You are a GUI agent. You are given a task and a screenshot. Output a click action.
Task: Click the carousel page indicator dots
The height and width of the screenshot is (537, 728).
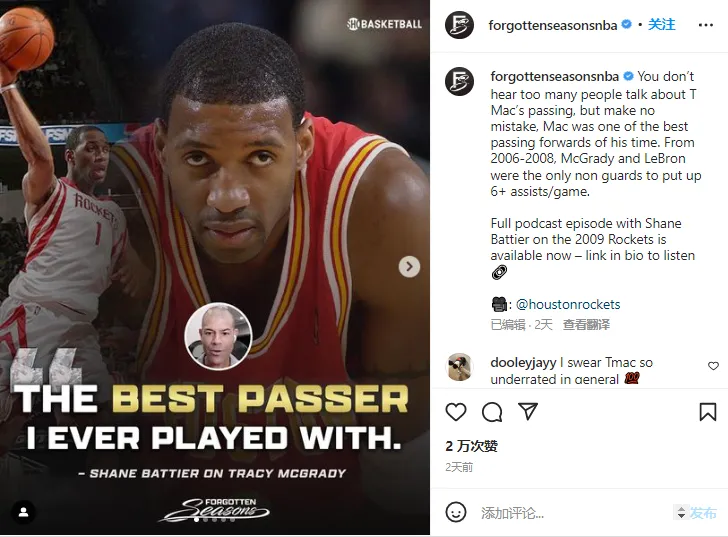click(x=214, y=520)
